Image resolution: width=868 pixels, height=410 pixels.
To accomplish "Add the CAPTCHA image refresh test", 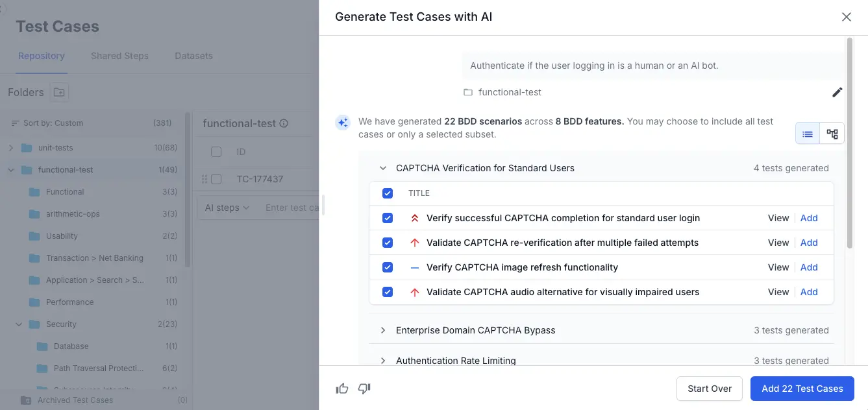I will (809, 267).
